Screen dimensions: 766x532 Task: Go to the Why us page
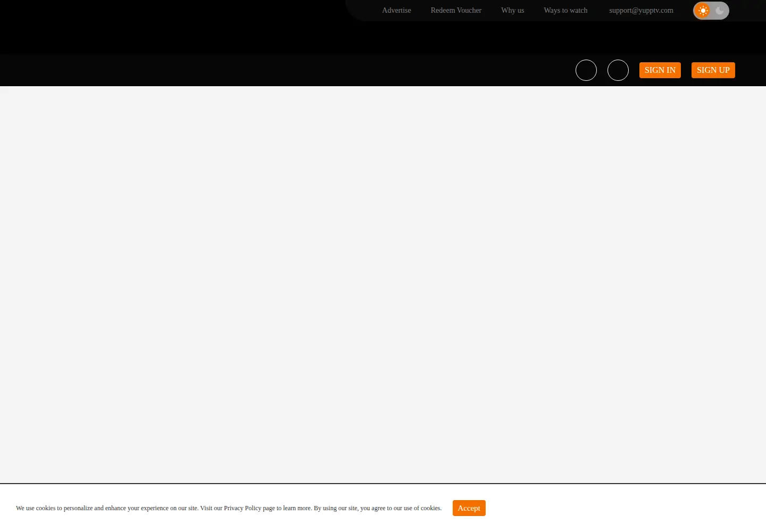(x=512, y=11)
